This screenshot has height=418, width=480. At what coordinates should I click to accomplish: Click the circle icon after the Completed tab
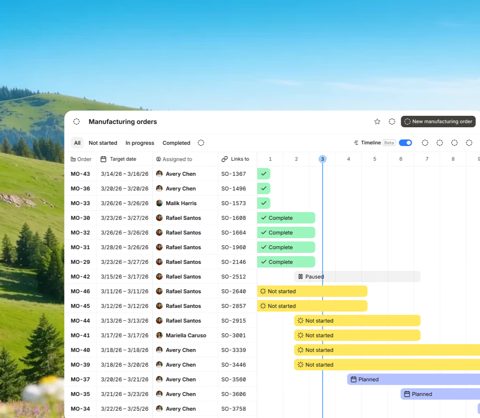[201, 143]
